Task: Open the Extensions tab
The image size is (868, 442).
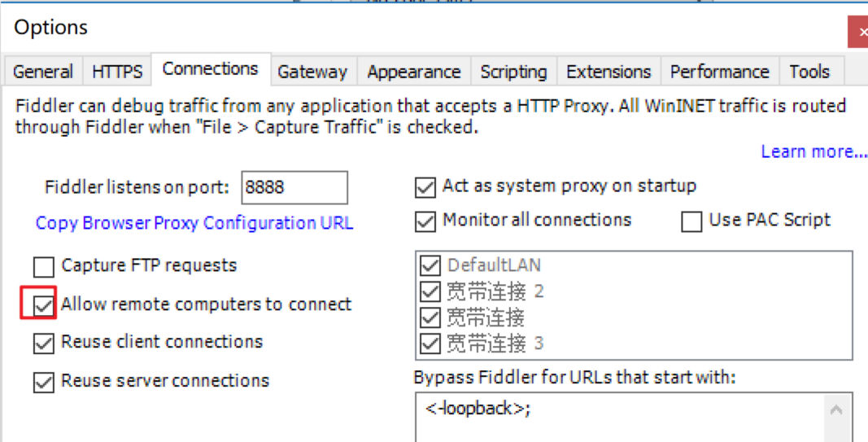Action: [x=608, y=72]
